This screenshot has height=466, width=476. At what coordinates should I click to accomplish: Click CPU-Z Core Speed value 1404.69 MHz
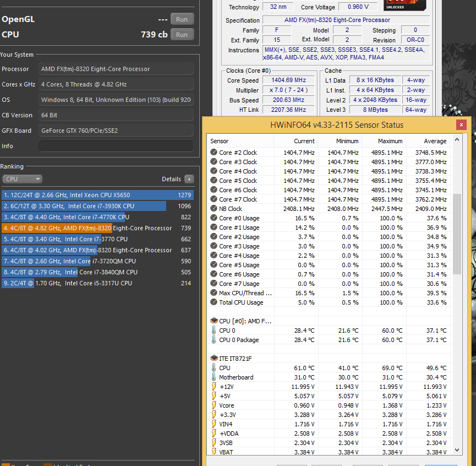point(288,80)
